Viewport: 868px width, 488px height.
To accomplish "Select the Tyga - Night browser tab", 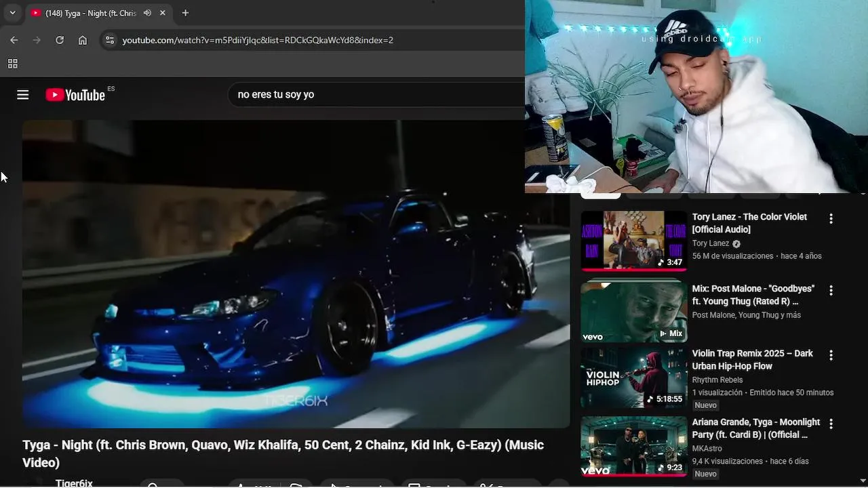I will 98,13.
